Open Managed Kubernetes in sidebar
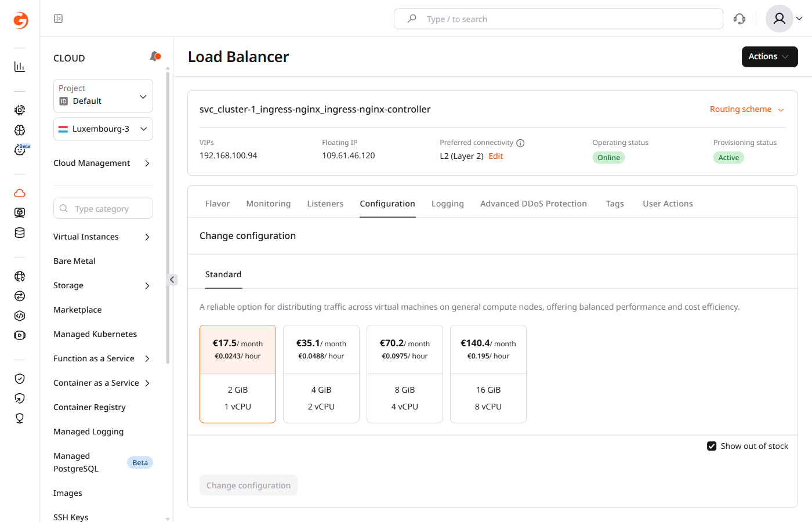 pyautogui.click(x=95, y=334)
